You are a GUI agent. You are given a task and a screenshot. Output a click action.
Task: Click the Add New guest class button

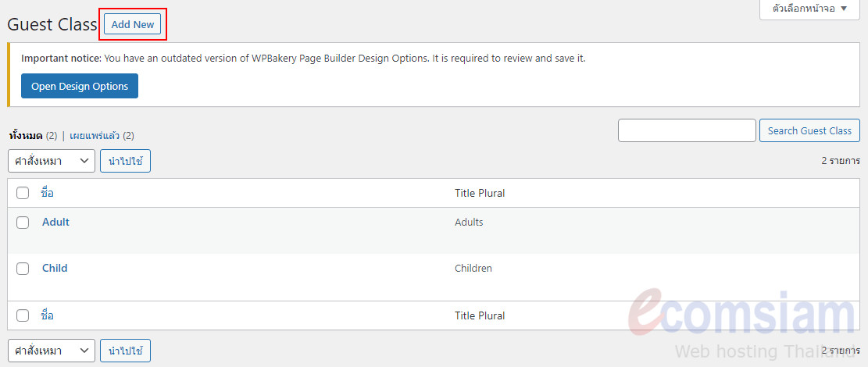click(x=132, y=24)
